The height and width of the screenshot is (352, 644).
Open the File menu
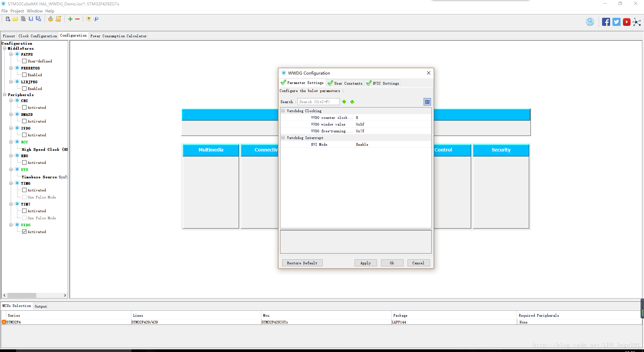pos(4,11)
